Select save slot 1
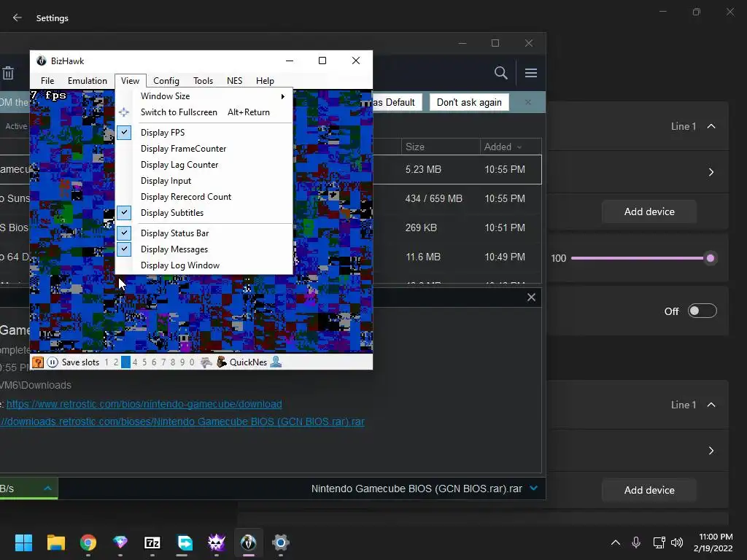The image size is (747, 560). pos(107,362)
